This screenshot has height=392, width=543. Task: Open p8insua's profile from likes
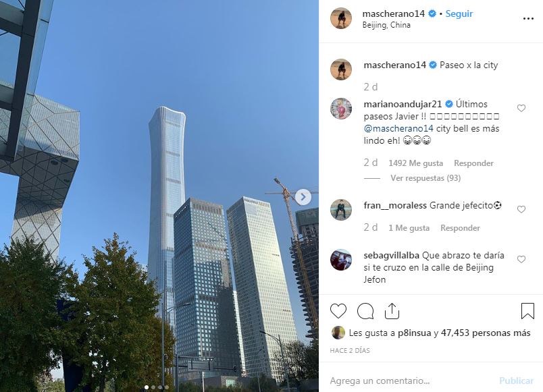414,333
